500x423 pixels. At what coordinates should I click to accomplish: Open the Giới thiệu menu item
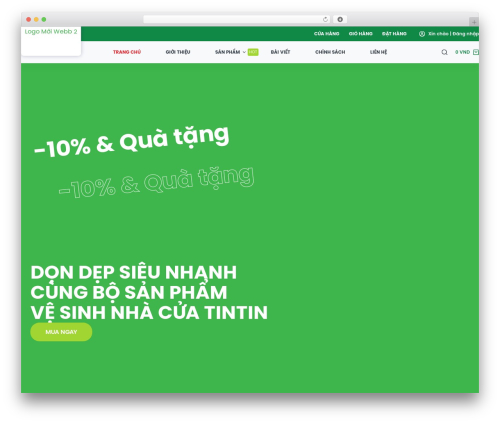(178, 52)
